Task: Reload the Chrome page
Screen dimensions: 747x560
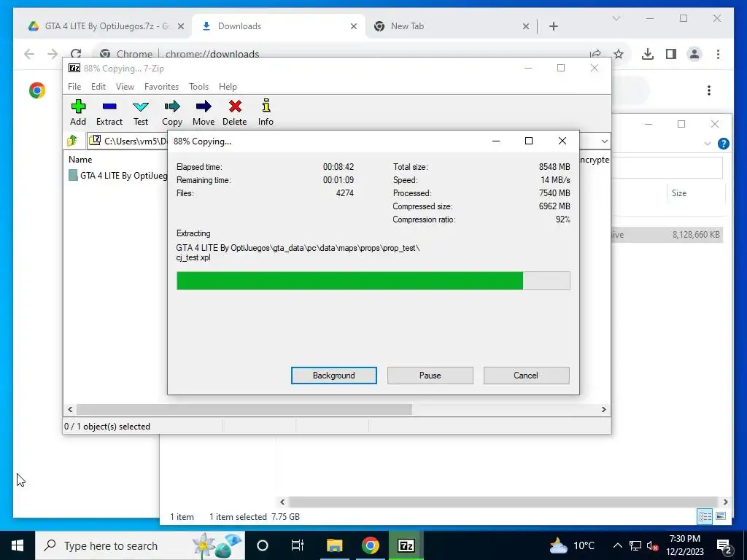Action: 76,52
